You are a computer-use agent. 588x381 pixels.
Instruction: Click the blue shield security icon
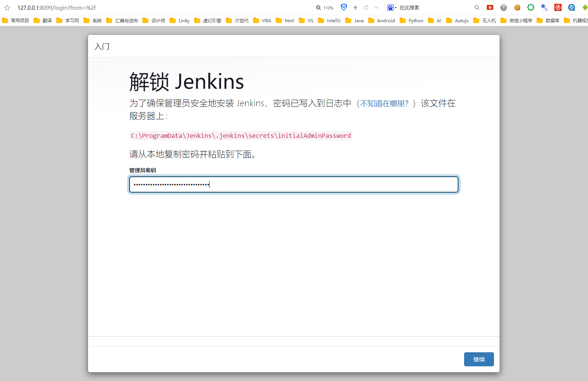344,7
